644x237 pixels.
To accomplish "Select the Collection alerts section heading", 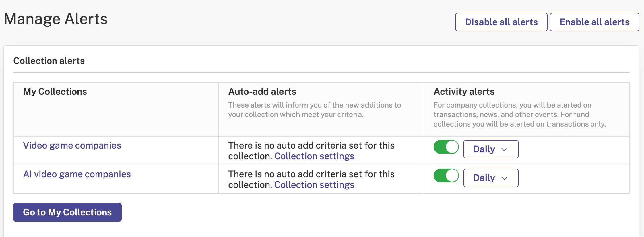I will 49,61.
